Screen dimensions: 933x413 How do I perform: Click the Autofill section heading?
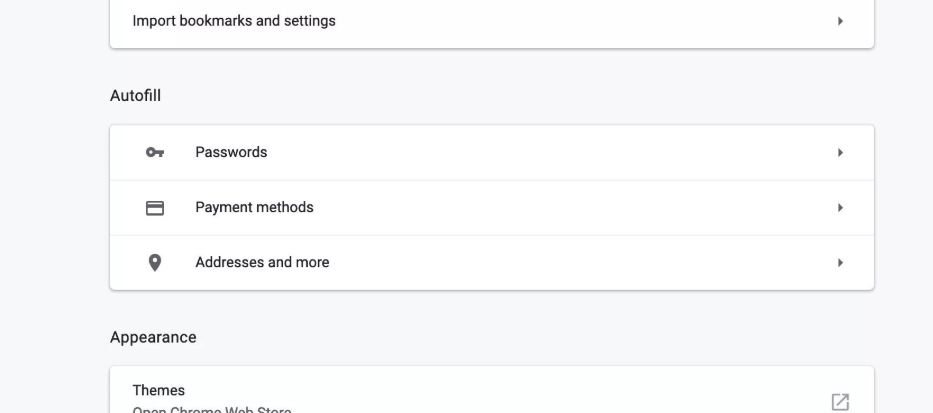(x=135, y=96)
